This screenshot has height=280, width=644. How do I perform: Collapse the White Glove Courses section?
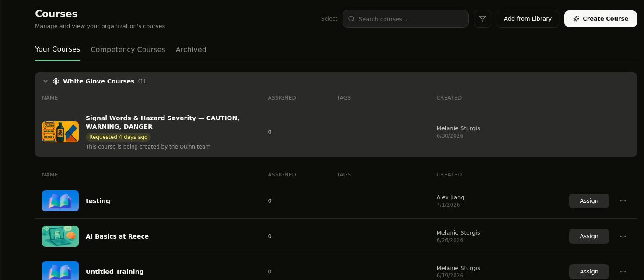pos(45,81)
